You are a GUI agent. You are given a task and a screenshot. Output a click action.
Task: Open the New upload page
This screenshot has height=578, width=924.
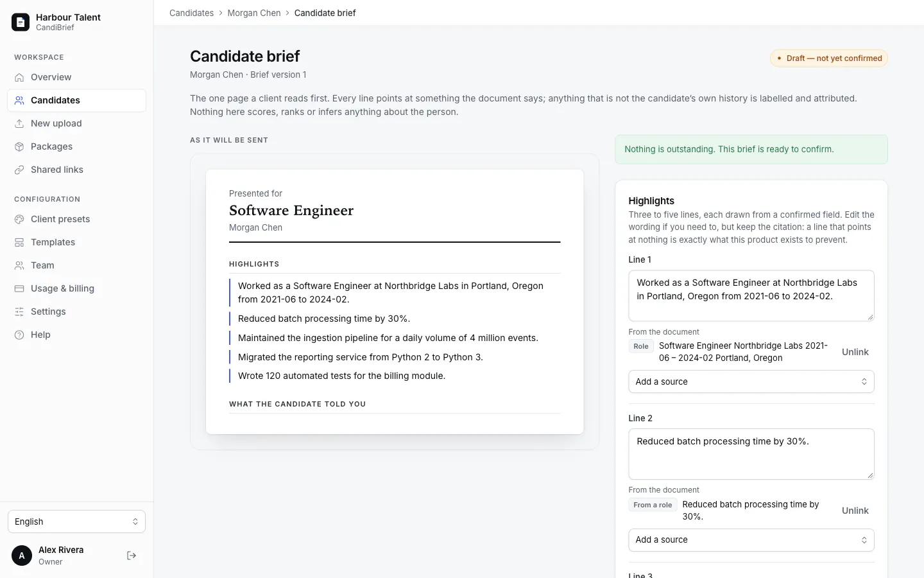coord(76,123)
